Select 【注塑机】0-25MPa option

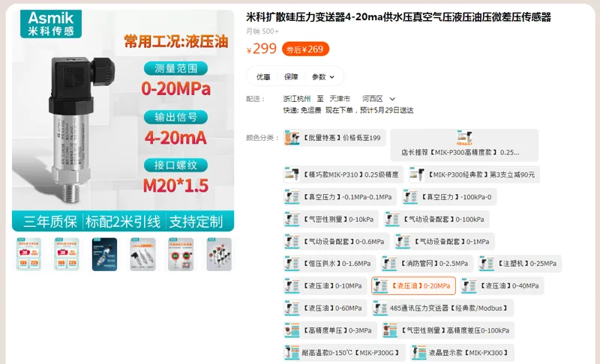coord(520,264)
